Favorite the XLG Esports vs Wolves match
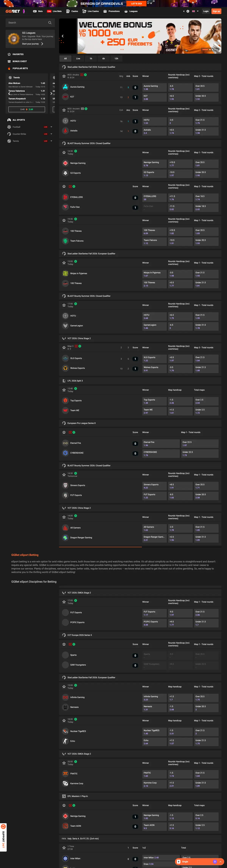This screenshot has width=227, height=868. click(64, 347)
